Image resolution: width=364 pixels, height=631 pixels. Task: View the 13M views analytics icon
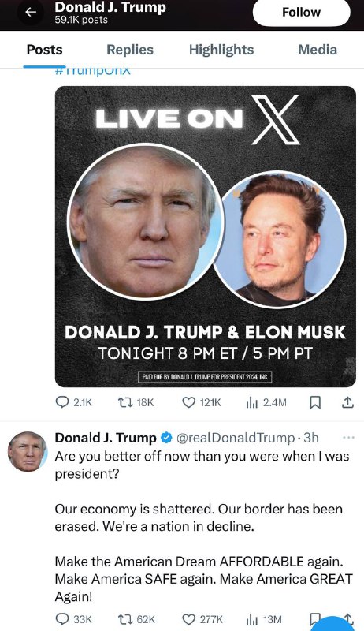click(252, 619)
